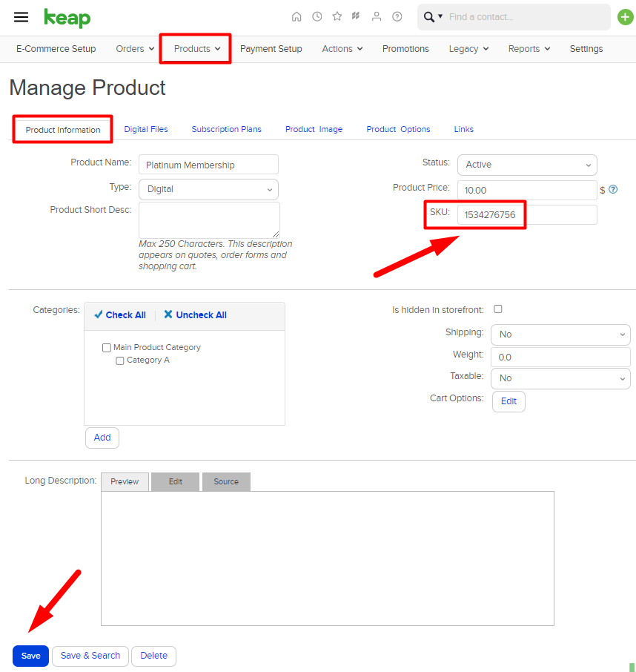The image size is (636, 672).
Task: Expand the Actions menu dropdown
Action: [342, 49]
